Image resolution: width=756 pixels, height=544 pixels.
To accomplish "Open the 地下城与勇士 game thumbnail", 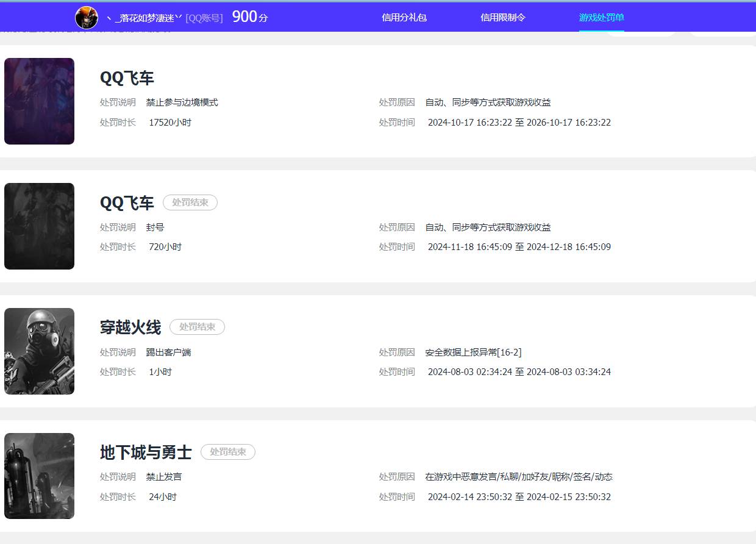I will pos(39,476).
